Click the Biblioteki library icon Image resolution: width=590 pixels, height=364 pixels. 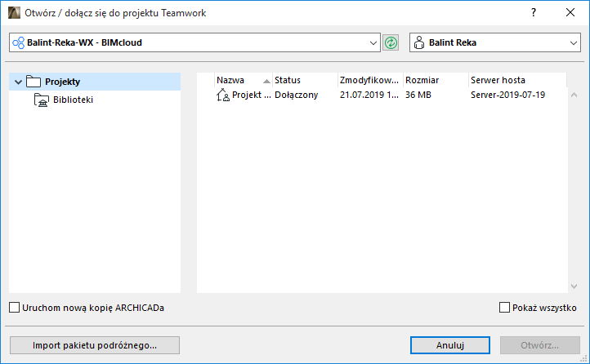point(42,100)
